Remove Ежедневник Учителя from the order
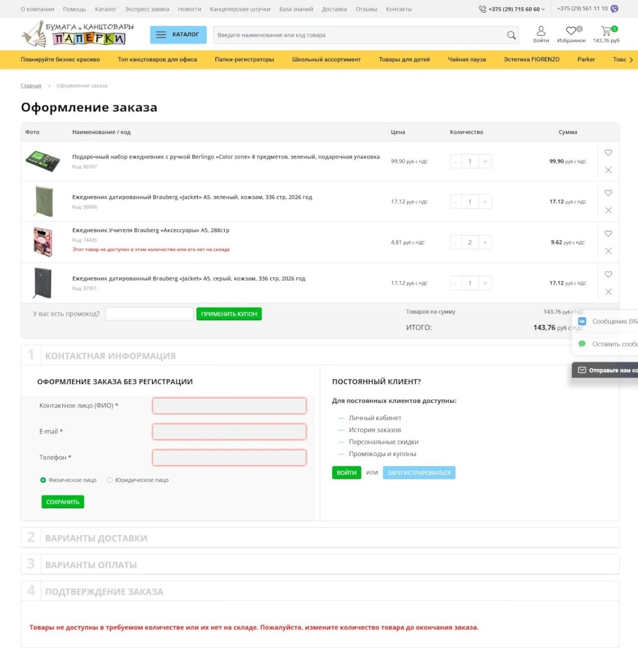The width and height of the screenshot is (638, 672). [608, 251]
